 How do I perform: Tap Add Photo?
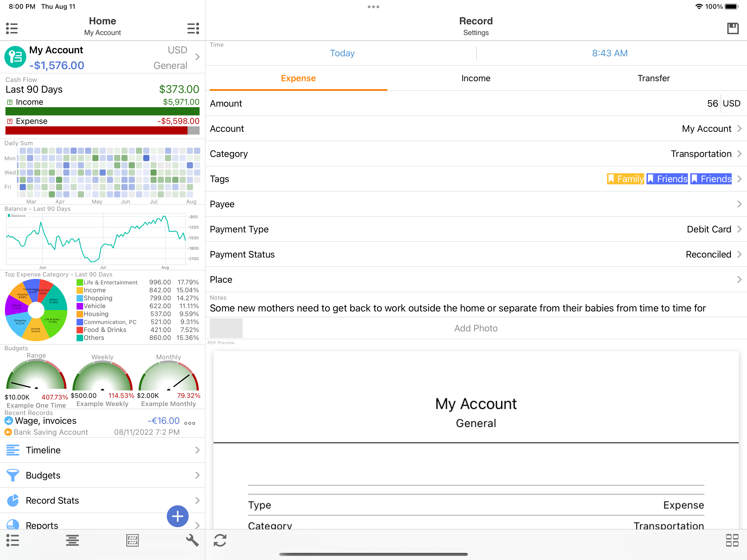pyautogui.click(x=475, y=328)
